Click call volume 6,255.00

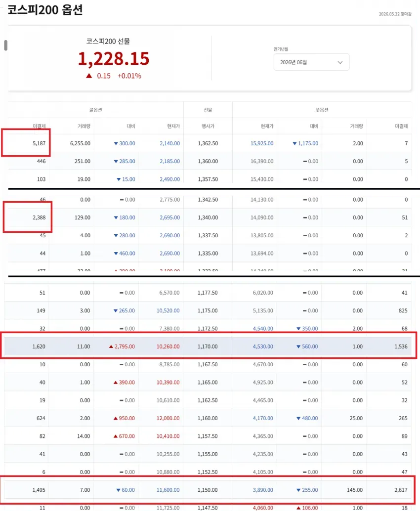[x=80, y=143]
